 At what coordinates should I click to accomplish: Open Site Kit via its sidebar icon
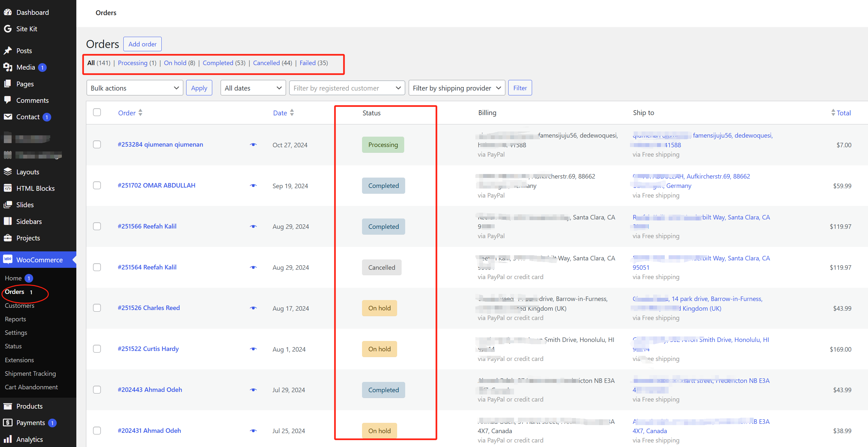pos(8,29)
